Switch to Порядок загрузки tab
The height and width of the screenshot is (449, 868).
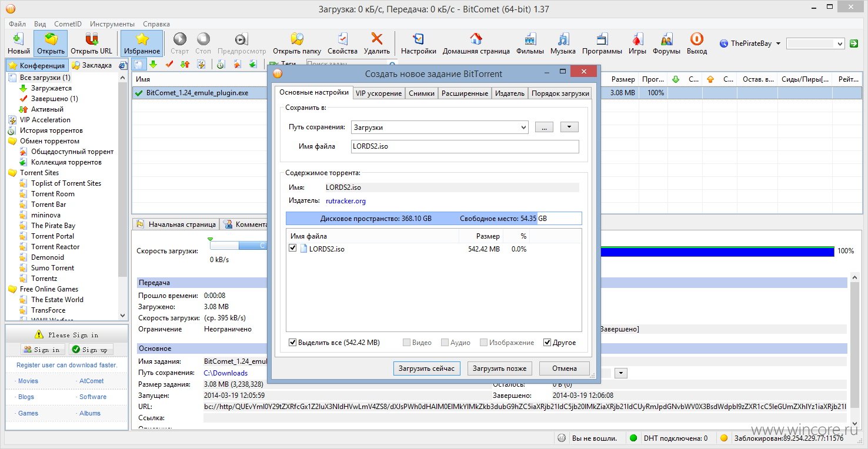click(560, 93)
